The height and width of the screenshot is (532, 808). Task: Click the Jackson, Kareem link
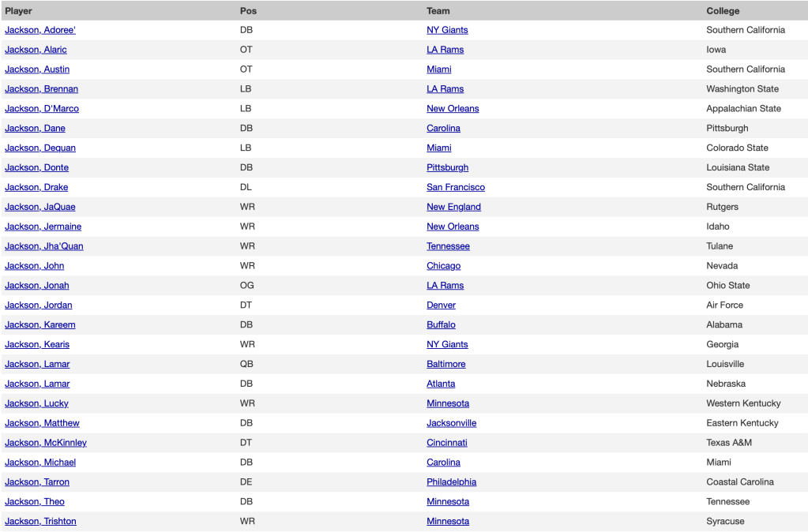(40, 324)
